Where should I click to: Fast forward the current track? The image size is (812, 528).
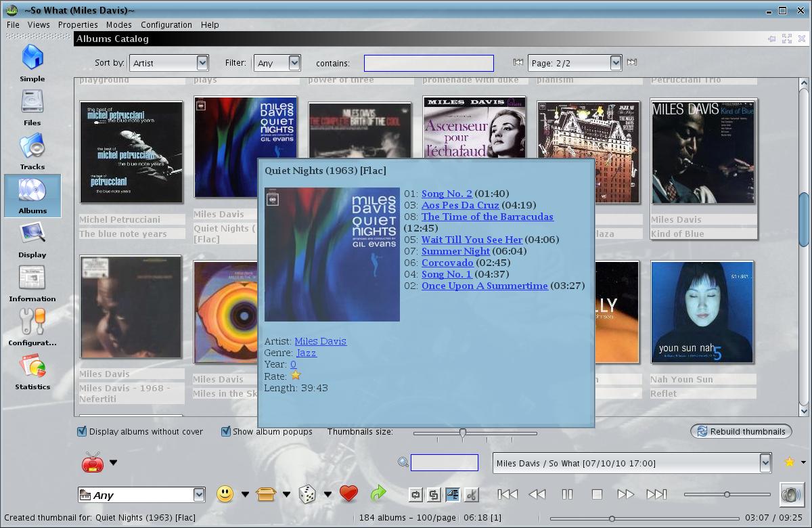pos(626,494)
